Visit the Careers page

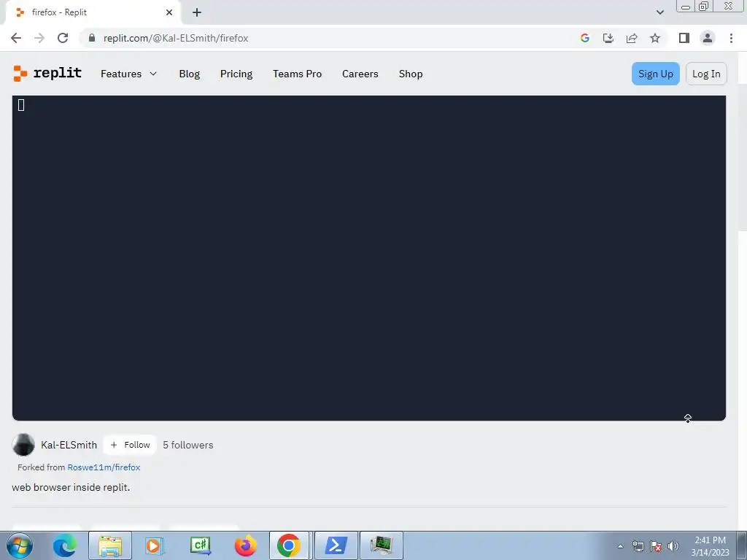pos(360,74)
